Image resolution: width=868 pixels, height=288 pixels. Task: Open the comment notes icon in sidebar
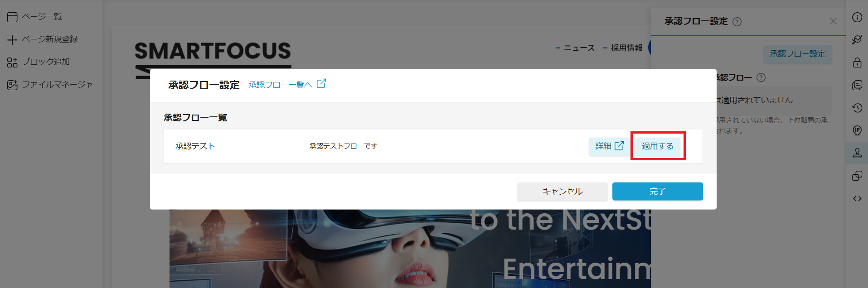[857, 85]
